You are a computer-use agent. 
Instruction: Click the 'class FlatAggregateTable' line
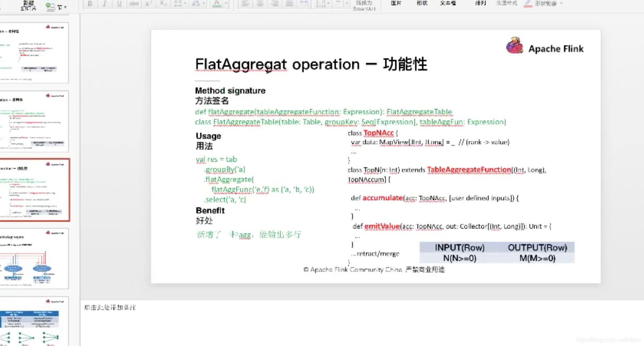(x=350, y=122)
